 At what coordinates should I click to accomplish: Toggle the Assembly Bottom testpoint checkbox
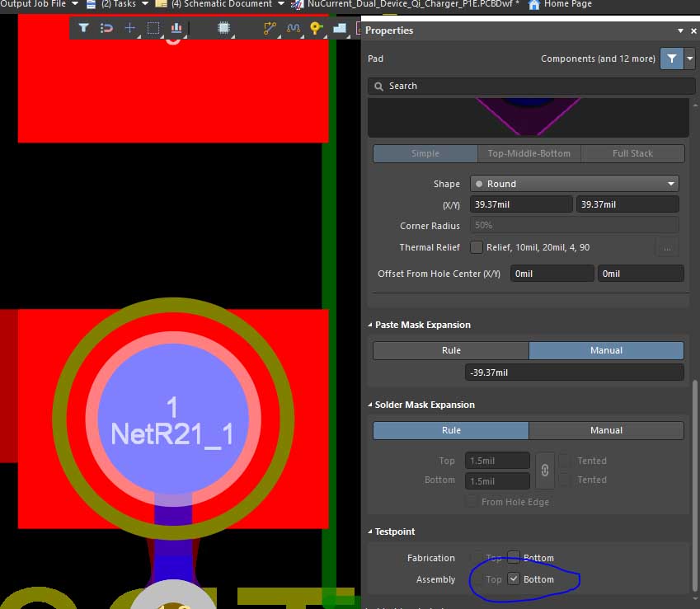pyautogui.click(x=514, y=579)
